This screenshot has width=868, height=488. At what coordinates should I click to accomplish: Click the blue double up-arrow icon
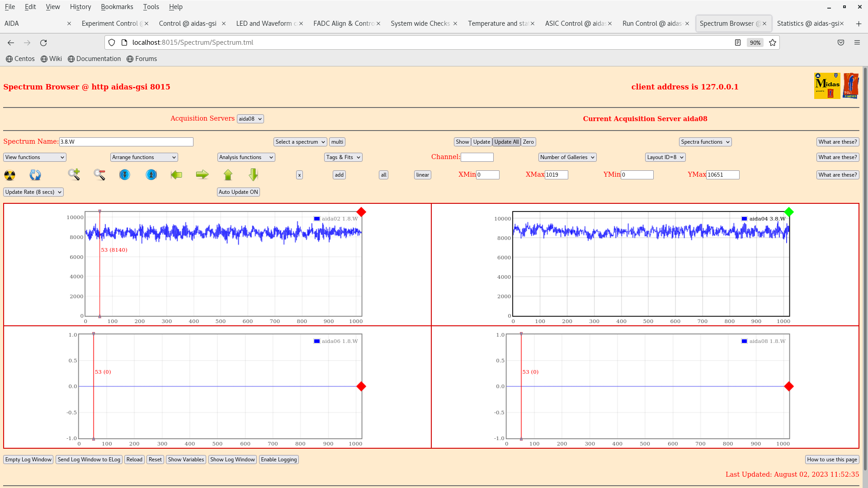click(x=151, y=174)
